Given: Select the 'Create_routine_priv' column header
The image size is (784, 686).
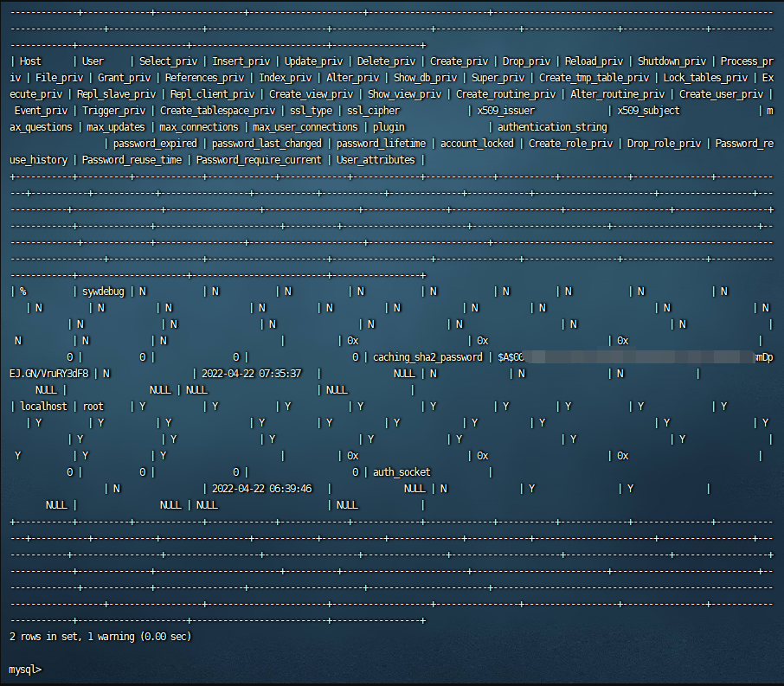Looking at the screenshot, I should coord(505,94).
